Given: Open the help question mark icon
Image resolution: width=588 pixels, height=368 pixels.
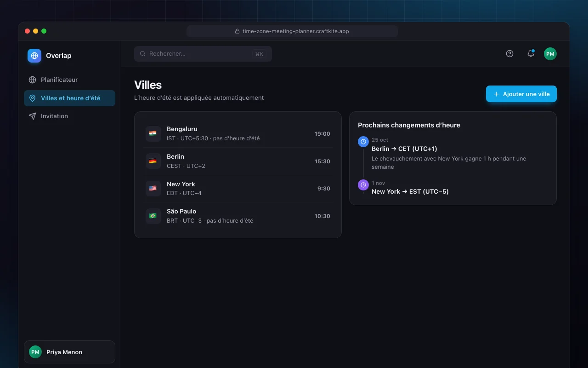Looking at the screenshot, I should [x=509, y=54].
